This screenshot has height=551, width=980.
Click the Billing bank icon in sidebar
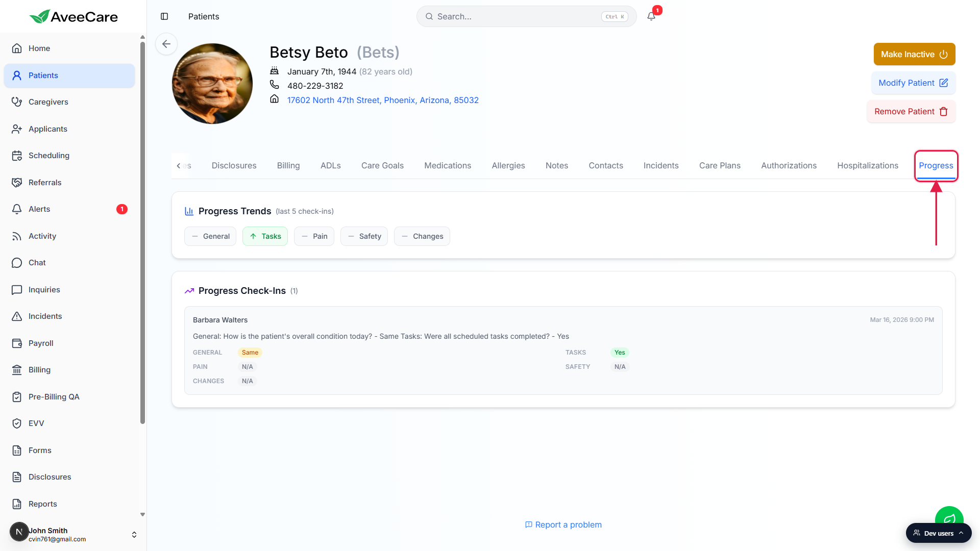17,370
